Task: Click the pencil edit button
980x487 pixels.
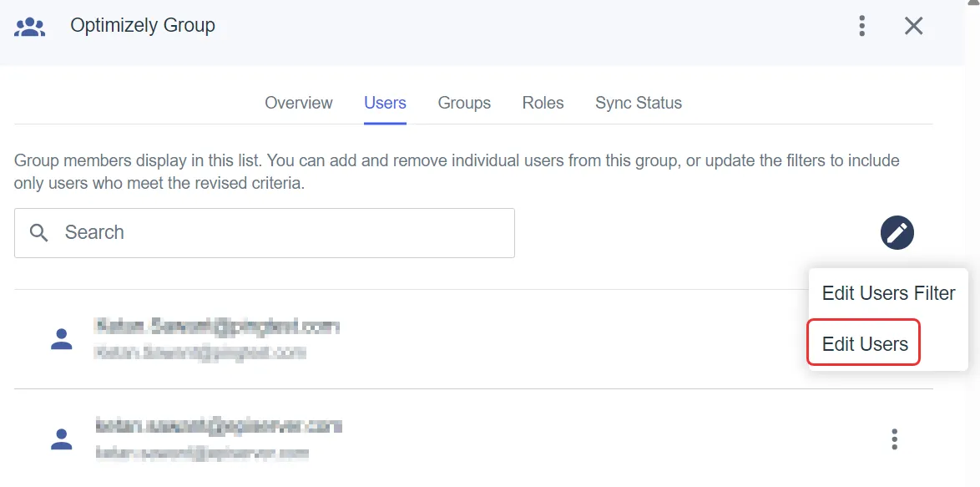Action: pyautogui.click(x=897, y=232)
